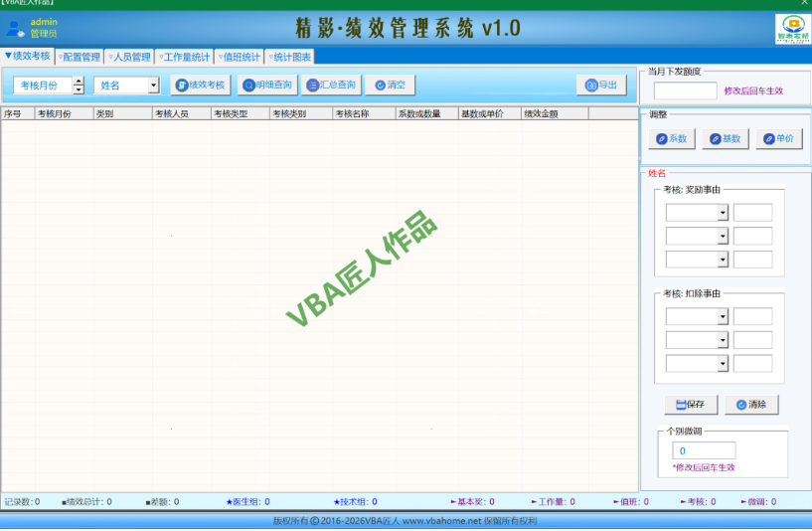This screenshot has height=531, width=812.
Task: Expand the 姓名 dropdown
Action: click(x=153, y=85)
